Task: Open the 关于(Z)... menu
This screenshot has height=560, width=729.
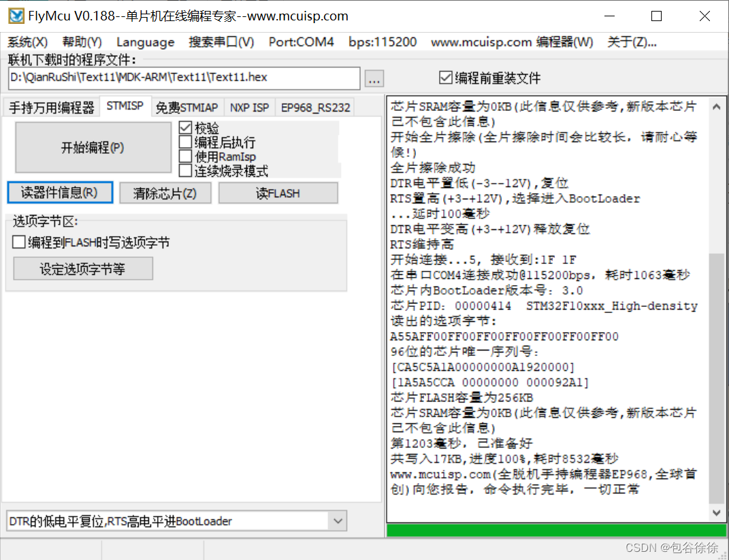Action: coord(632,42)
